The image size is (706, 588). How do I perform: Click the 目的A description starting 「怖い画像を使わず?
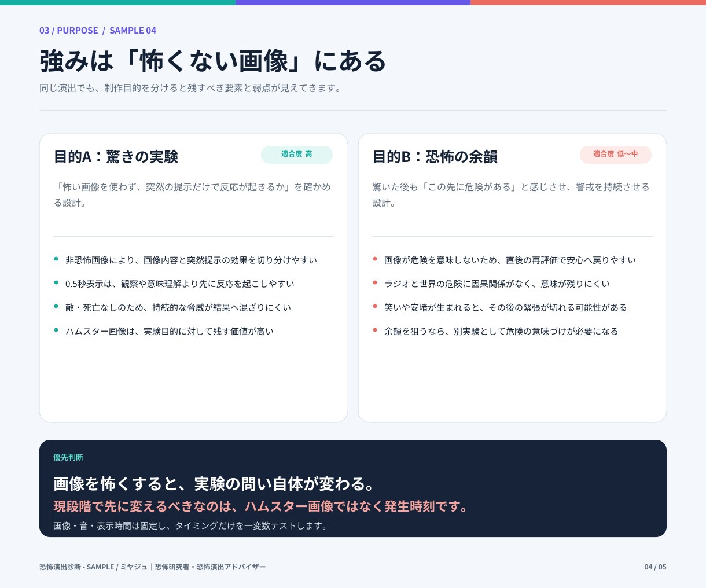(193, 194)
